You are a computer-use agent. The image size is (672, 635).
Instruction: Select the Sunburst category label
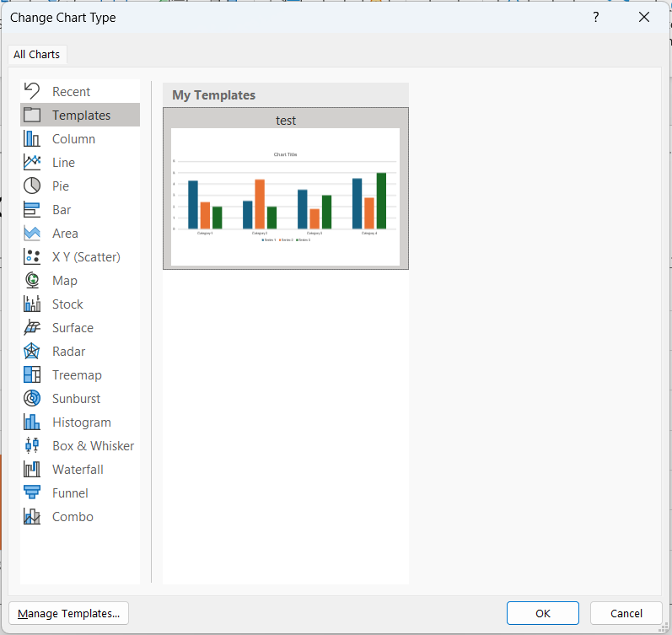click(76, 398)
